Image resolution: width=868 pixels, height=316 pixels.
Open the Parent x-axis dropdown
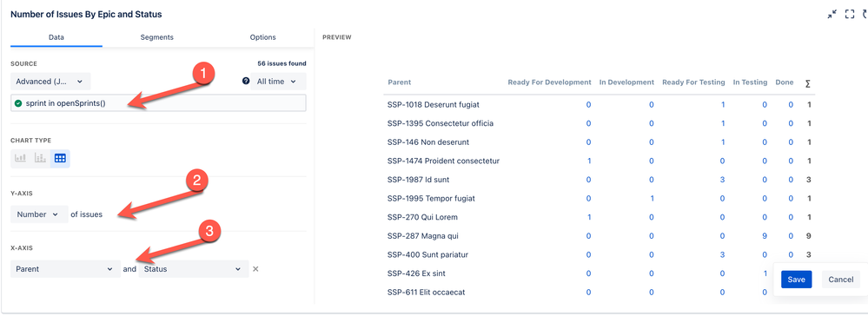click(65, 269)
